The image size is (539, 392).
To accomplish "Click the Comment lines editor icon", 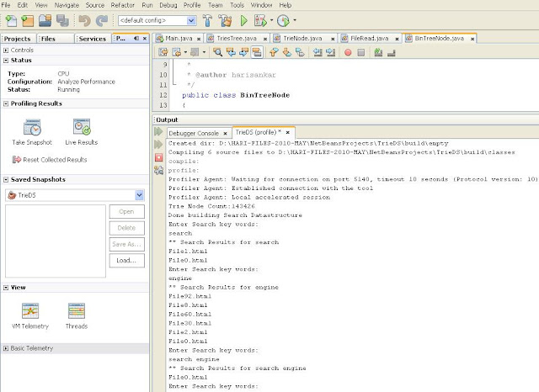I will [378, 52].
